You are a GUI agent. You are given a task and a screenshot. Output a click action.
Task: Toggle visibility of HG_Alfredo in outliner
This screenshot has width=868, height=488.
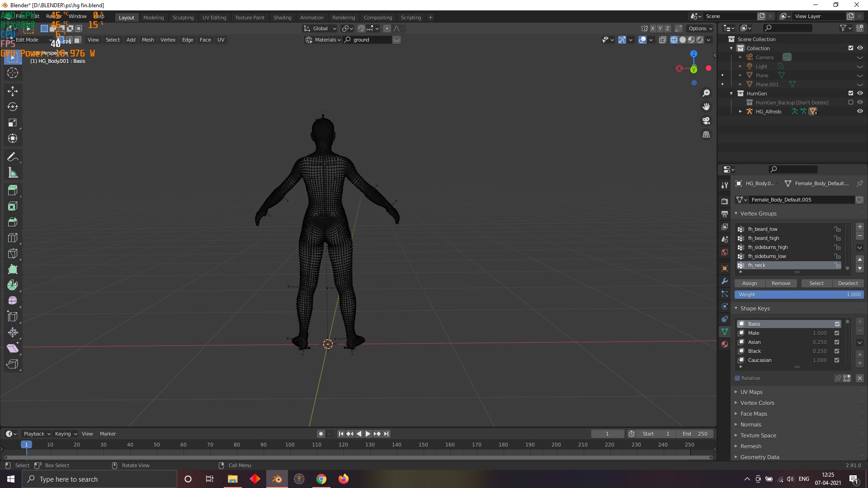(860, 111)
